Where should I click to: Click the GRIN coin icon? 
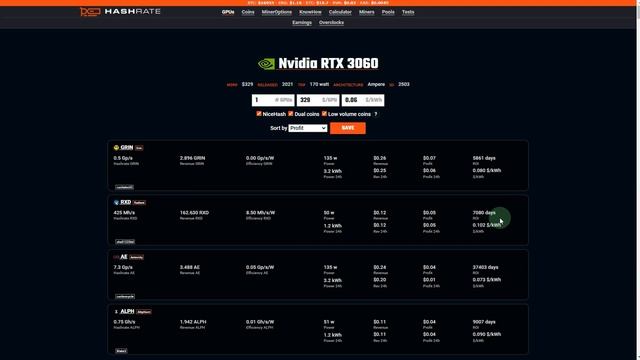point(116,147)
